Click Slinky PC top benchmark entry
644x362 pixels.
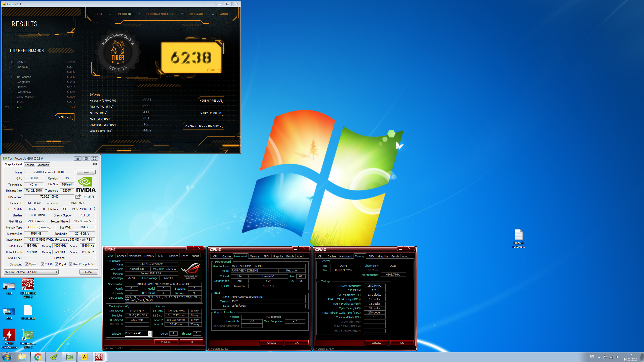43,62
